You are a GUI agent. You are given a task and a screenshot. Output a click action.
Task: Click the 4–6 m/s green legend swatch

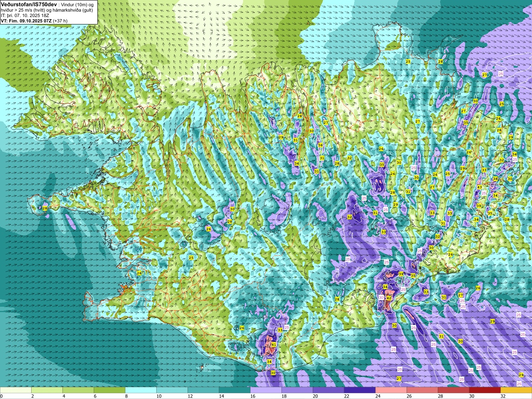(78, 390)
